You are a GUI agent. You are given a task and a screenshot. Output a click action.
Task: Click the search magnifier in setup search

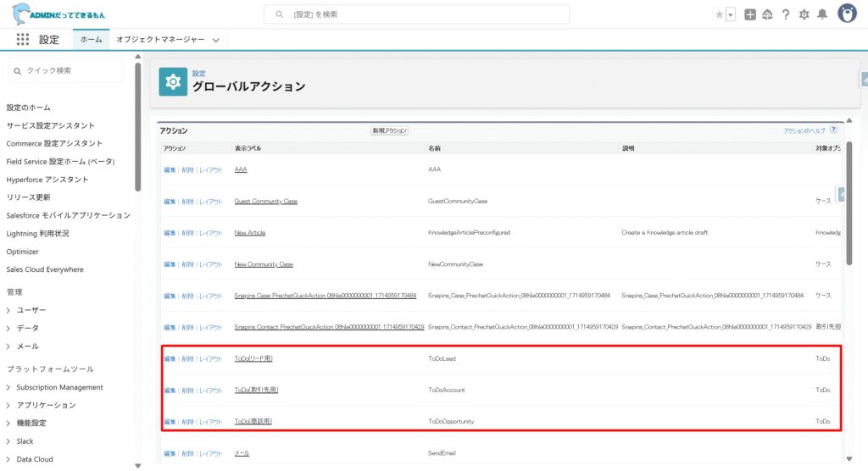(280, 14)
